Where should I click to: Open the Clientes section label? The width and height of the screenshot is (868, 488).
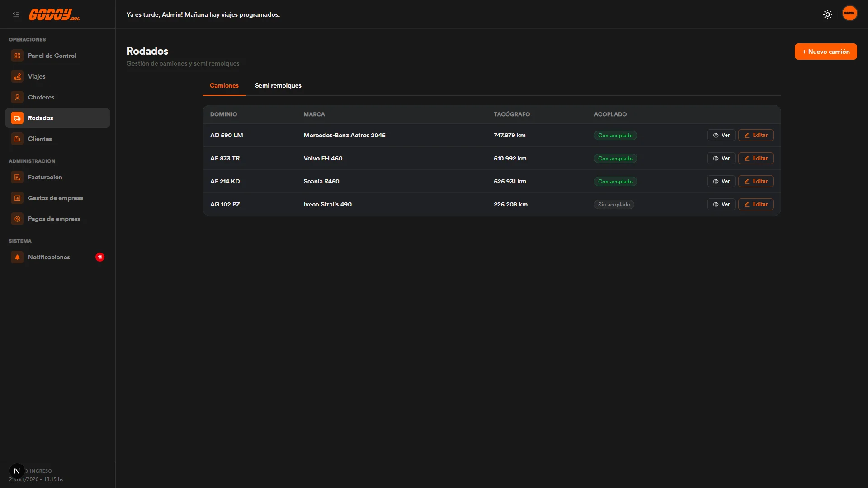pyautogui.click(x=40, y=139)
